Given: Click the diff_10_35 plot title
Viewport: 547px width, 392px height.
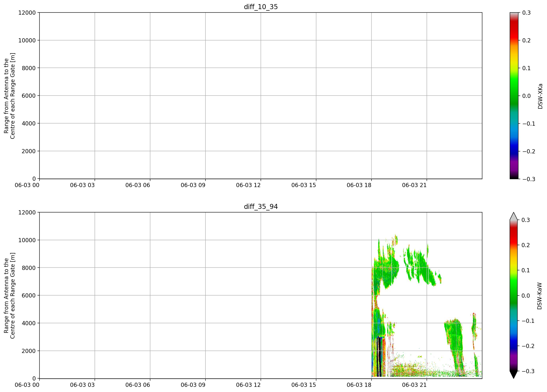Looking at the screenshot, I should click(x=261, y=7).
